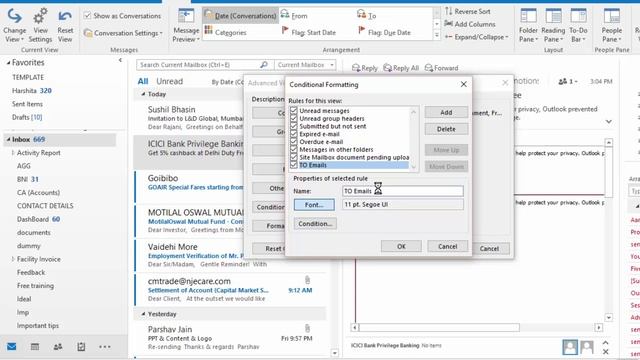The image size is (640, 360).
Task: Open Conversation Settings dropdown
Action: coord(123,33)
